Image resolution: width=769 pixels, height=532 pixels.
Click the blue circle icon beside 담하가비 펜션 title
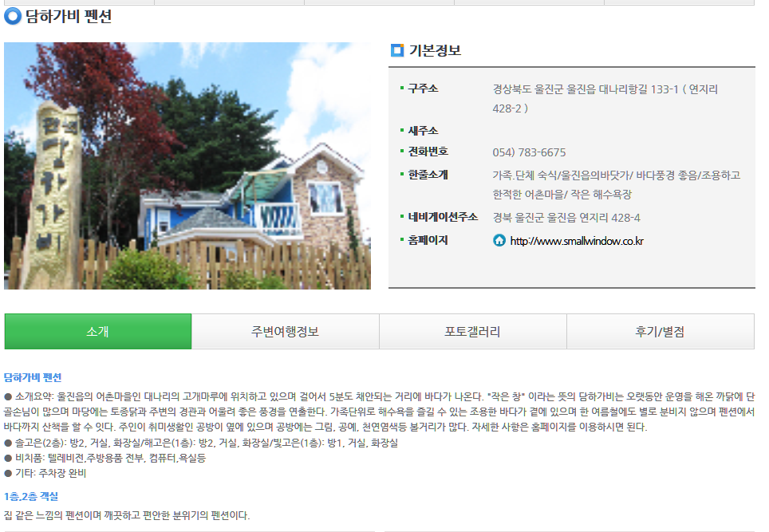12,16
